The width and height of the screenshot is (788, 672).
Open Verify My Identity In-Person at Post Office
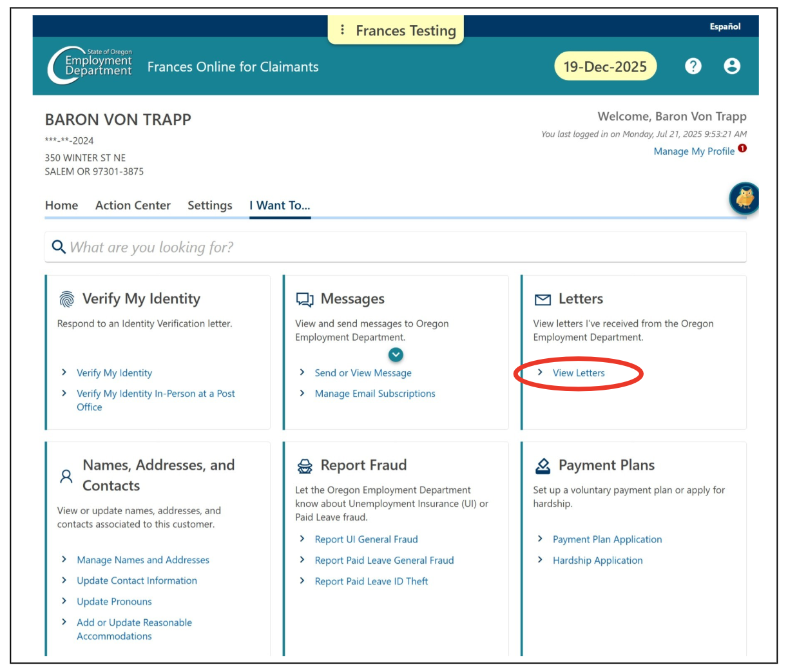point(156,400)
